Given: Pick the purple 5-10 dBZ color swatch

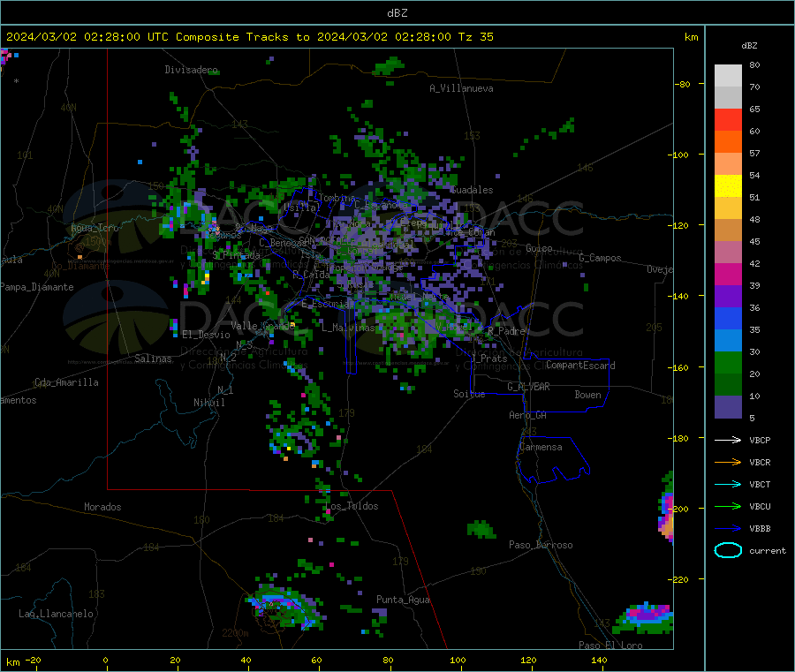Looking at the screenshot, I should point(728,407).
